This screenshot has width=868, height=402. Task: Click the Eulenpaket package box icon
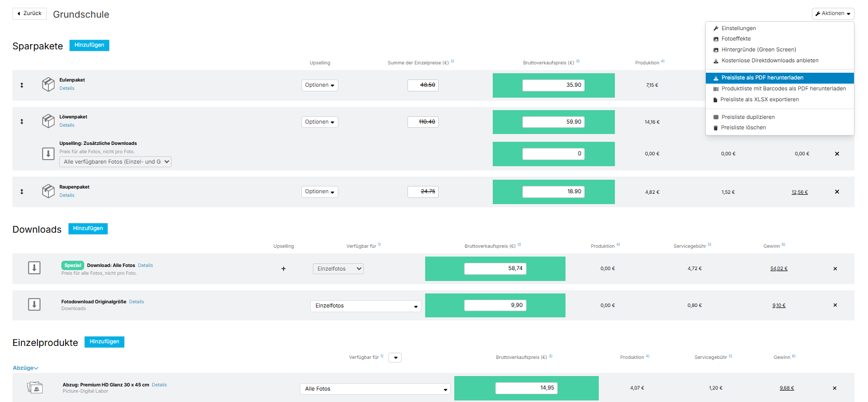click(48, 84)
